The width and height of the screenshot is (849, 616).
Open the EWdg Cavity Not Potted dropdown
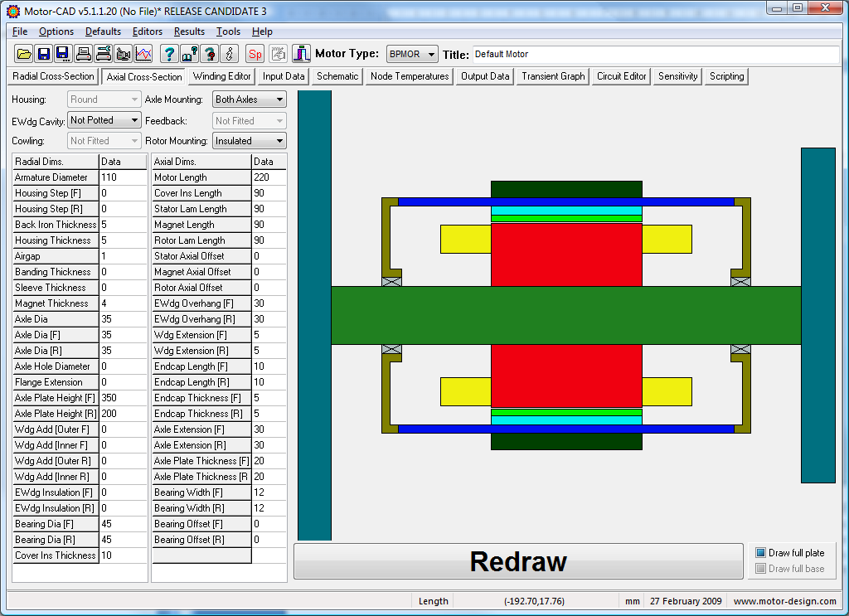pyautogui.click(x=104, y=120)
